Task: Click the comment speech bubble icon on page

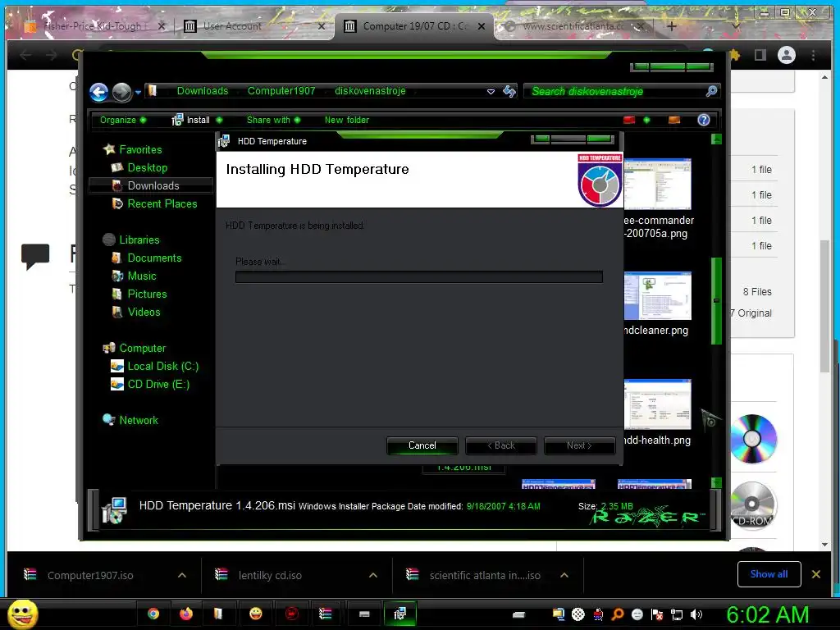Action: pyautogui.click(x=35, y=256)
